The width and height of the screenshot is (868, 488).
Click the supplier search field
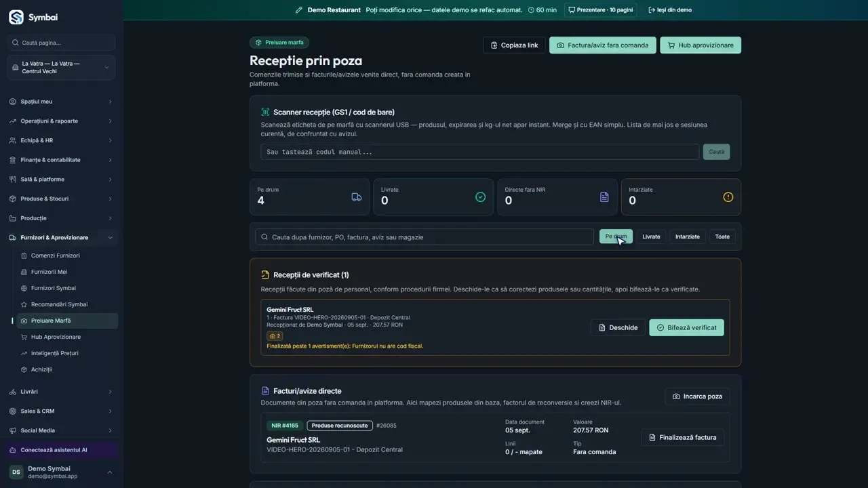click(x=425, y=237)
